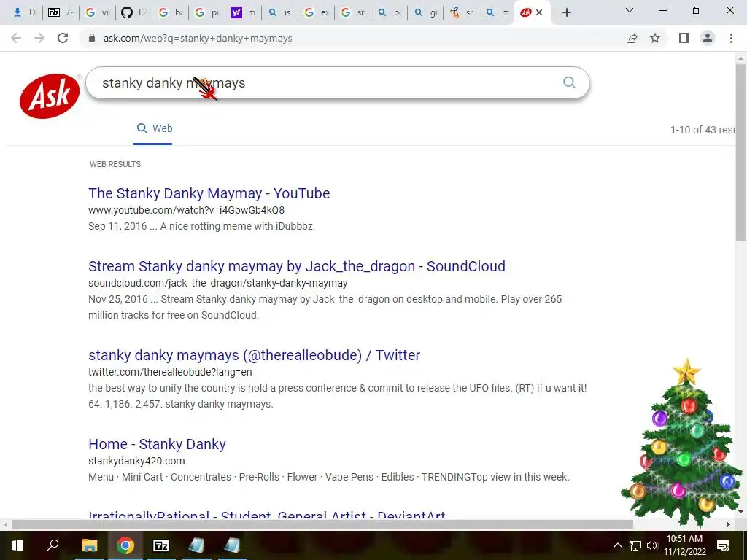Bookmark this page with the star icon
This screenshot has height=560, width=747.
(655, 38)
